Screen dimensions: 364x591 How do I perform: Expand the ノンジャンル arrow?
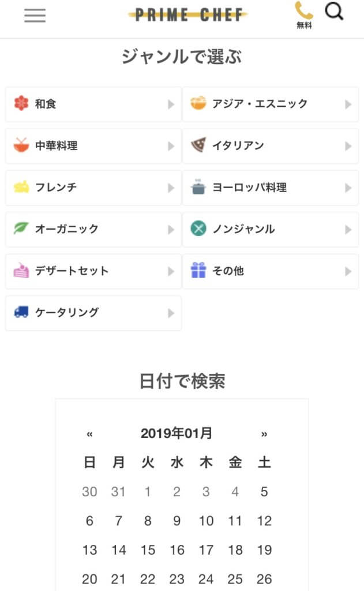pyautogui.click(x=348, y=229)
